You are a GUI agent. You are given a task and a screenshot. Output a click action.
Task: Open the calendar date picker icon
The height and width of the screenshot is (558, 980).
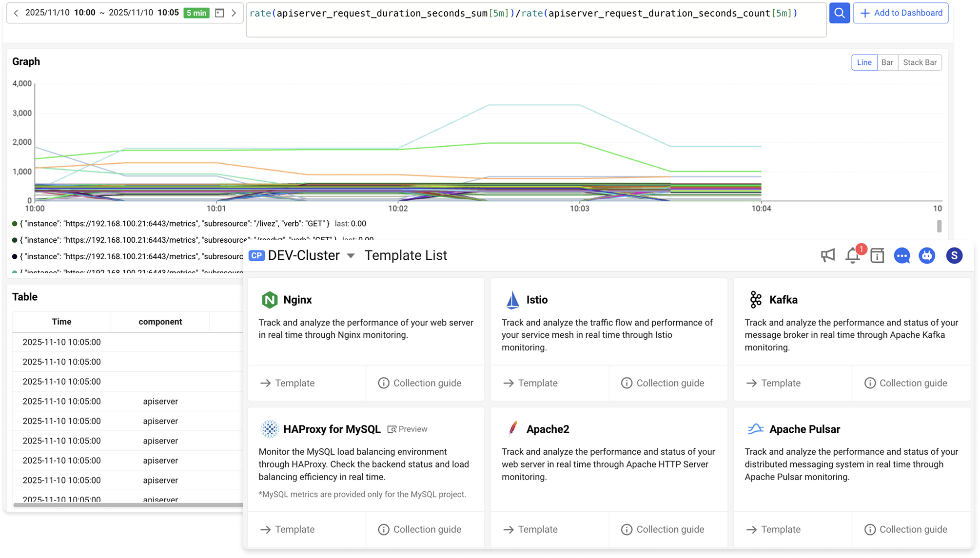coord(219,13)
